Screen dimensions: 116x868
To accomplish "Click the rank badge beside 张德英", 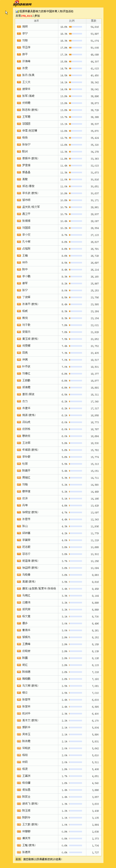I will 19,852.
